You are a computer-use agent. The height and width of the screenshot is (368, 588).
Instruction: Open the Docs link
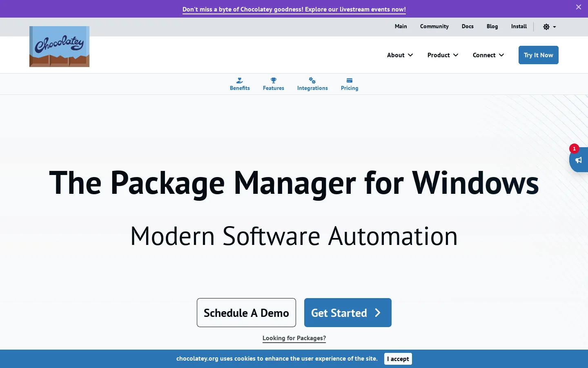[x=468, y=26]
